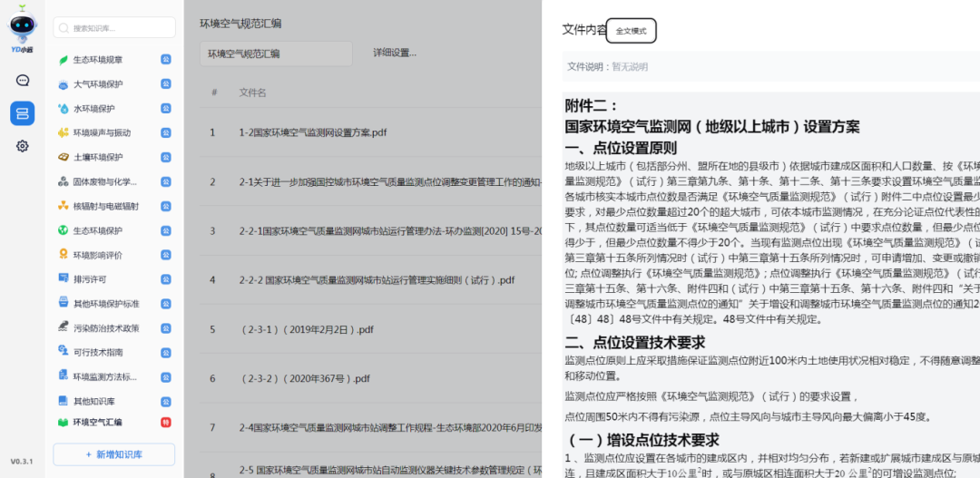The height and width of the screenshot is (478, 980).
Task: Click the V0.3.1 version label
Action: [x=22, y=461]
